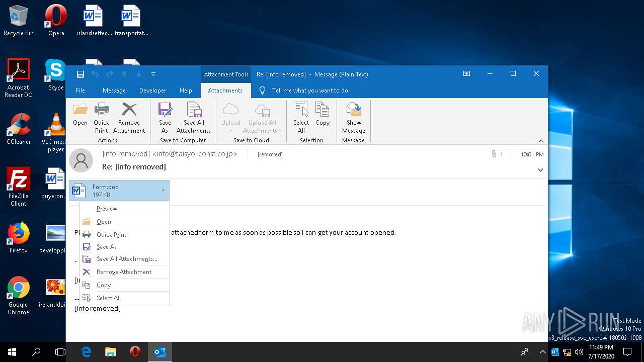Open the File tab
This screenshot has height=362, width=644.
(x=80, y=90)
